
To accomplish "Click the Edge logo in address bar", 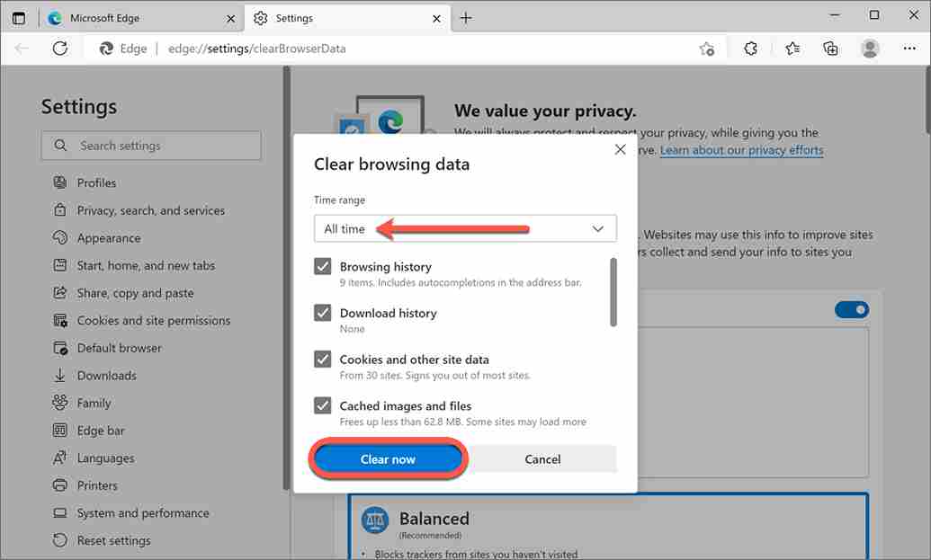I will tap(106, 49).
